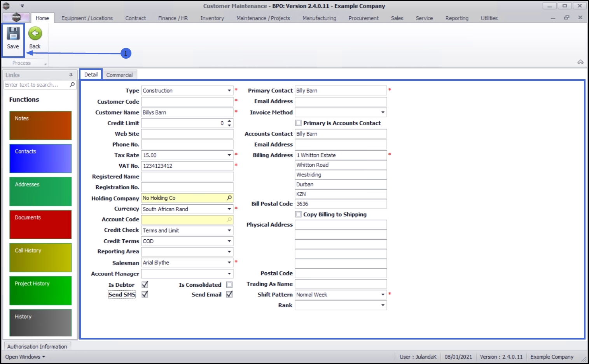Screen dimensions: 589x364
Task: Click the Process group dialog launcher
Action: point(45,64)
